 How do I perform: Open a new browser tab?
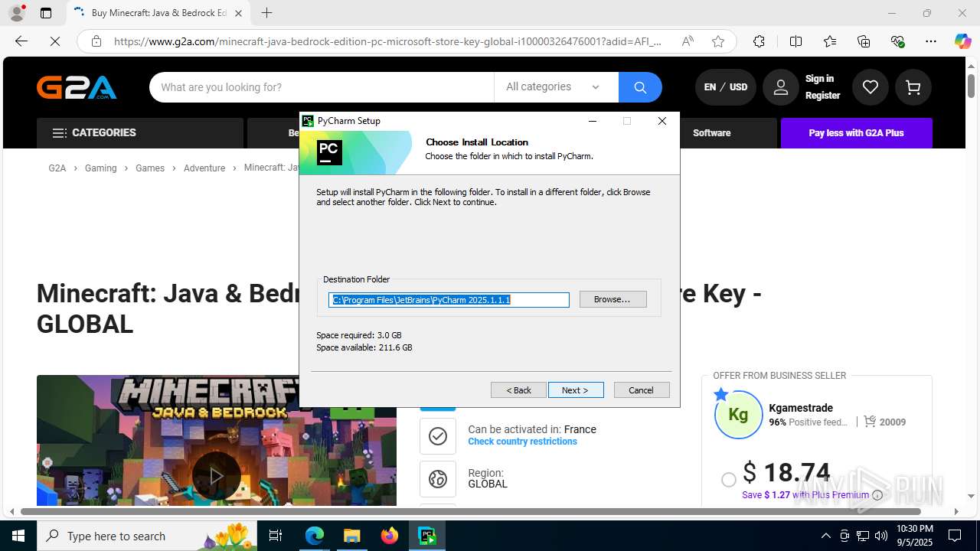click(x=266, y=13)
